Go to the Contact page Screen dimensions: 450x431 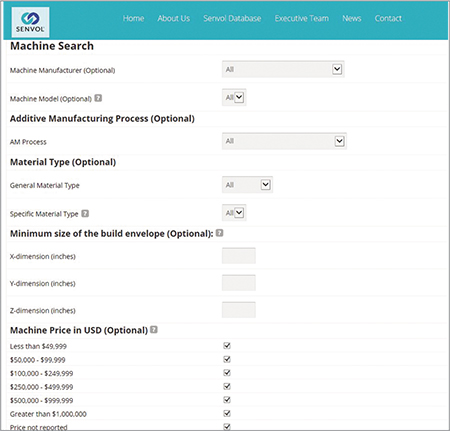(388, 18)
